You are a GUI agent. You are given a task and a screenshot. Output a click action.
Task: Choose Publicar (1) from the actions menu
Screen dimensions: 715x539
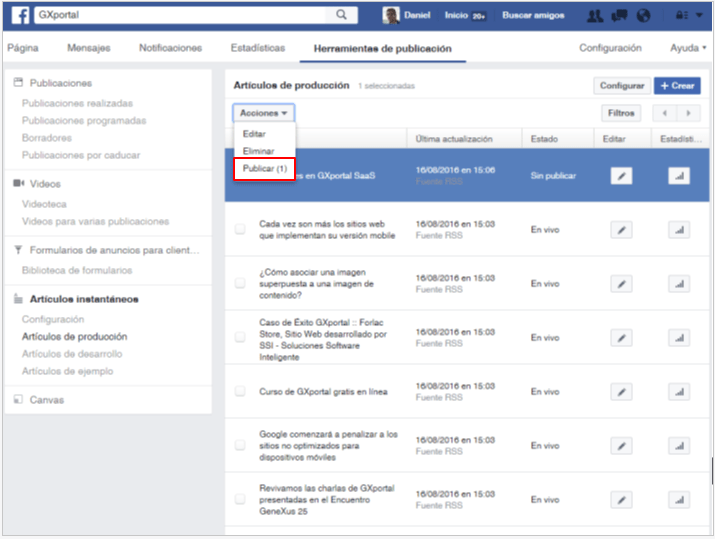coord(264,168)
